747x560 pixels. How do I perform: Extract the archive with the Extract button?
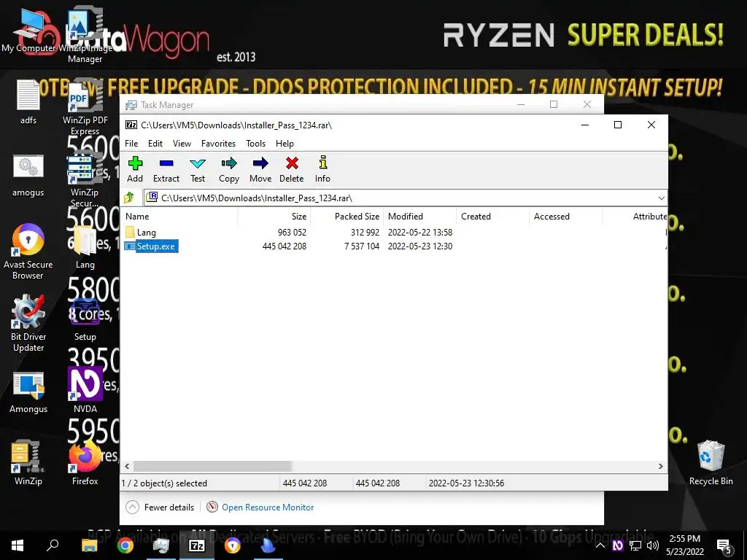click(x=166, y=169)
